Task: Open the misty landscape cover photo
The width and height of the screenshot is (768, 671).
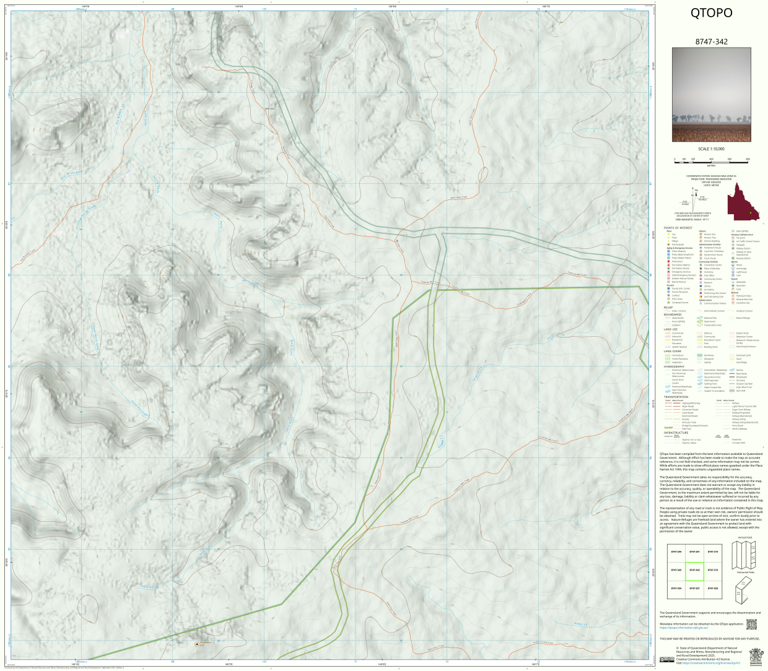Action: 711,95
